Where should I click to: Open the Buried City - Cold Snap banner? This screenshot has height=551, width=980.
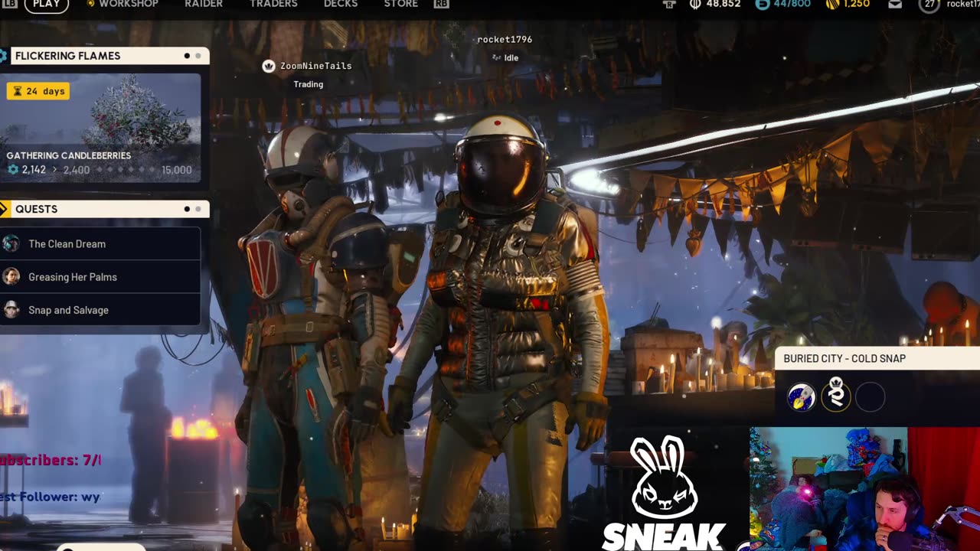pyautogui.click(x=877, y=358)
